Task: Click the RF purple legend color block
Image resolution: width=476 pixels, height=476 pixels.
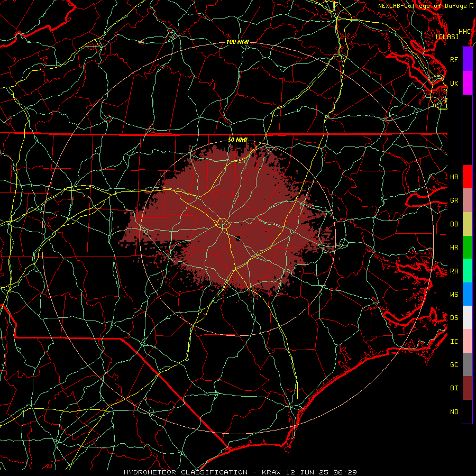Action: (467, 59)
